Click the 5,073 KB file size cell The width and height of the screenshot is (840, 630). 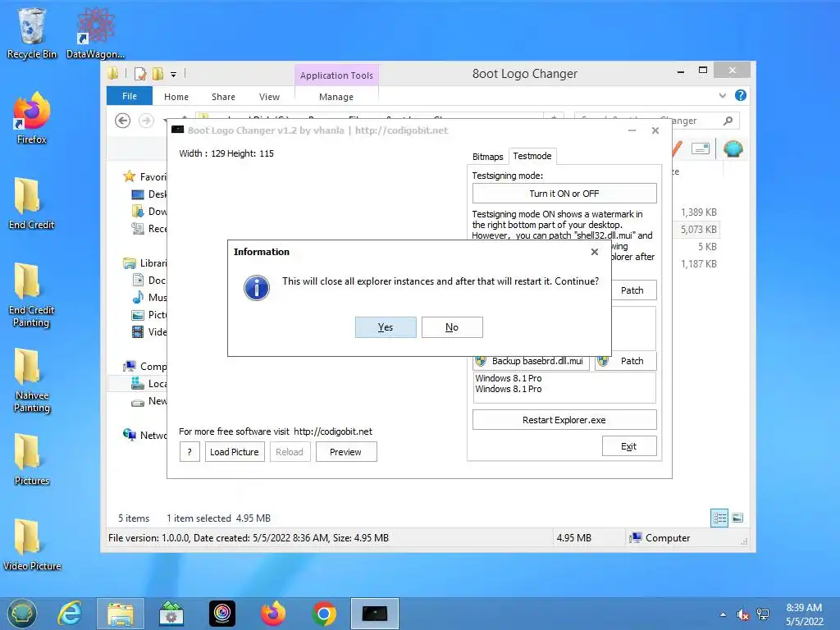click(x=699, y=230)
